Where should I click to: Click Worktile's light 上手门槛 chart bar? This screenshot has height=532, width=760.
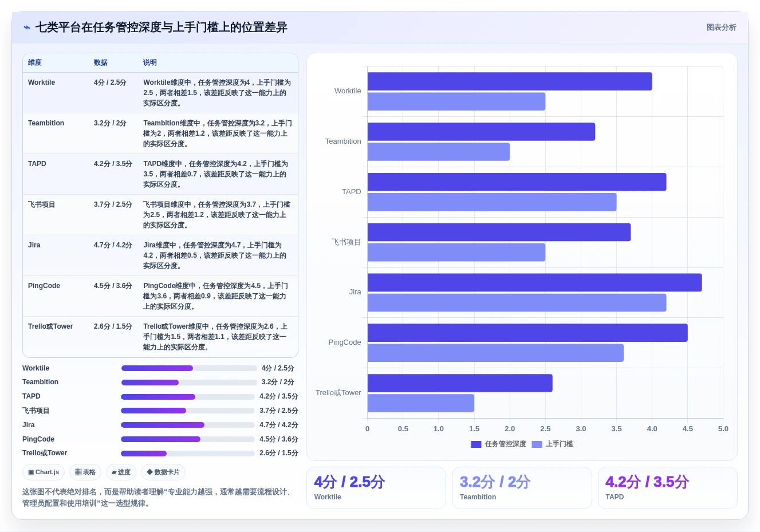pos(456,101)
